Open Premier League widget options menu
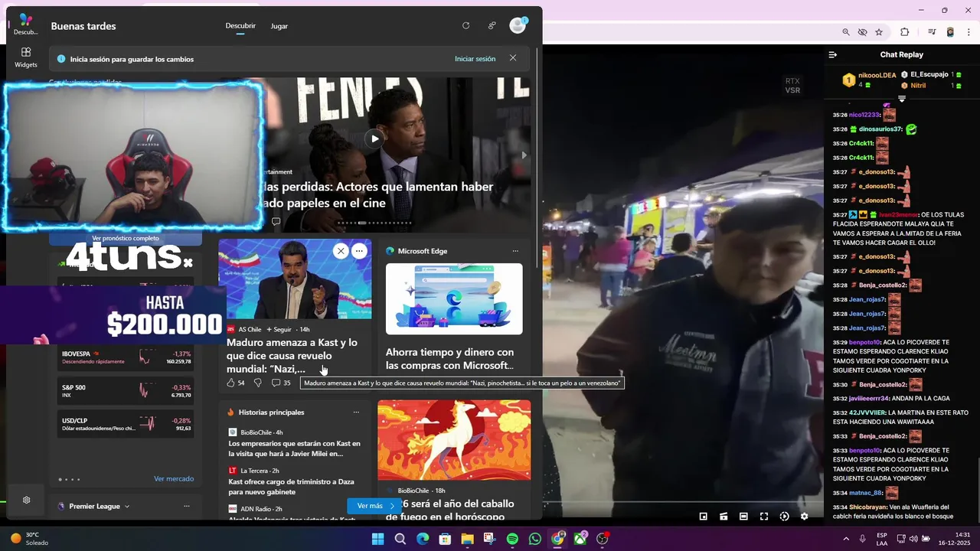980x551 pixels. pyautogui.click(x=187, y=507)
